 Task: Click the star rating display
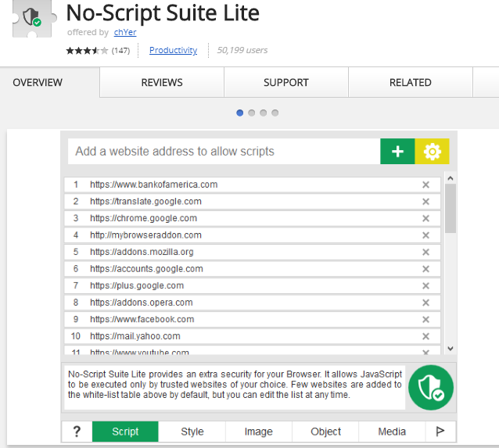(87, 50)
